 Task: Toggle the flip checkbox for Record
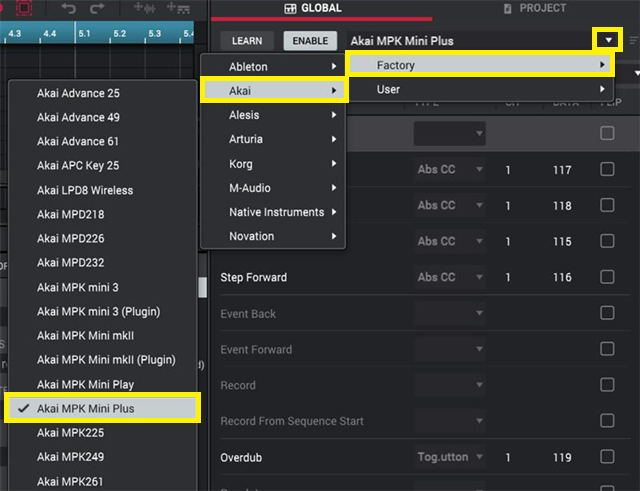(607, 384)
